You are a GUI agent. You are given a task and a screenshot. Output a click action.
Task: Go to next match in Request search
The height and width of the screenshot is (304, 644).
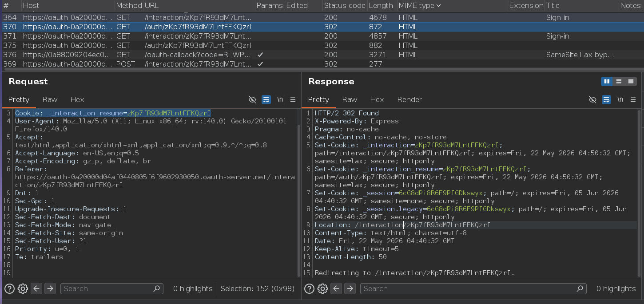[50, 288]
